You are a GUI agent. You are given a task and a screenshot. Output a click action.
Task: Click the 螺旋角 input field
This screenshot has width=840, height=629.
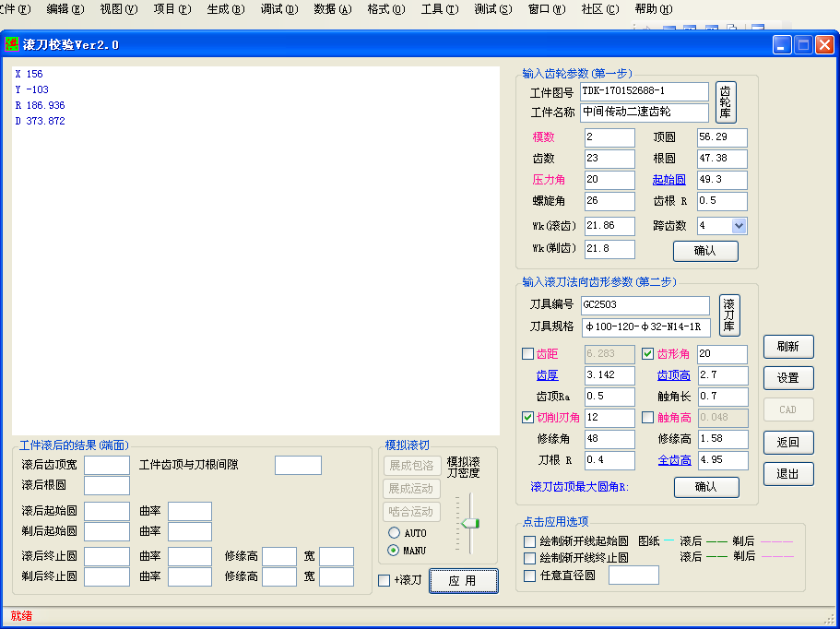(609, 201)
